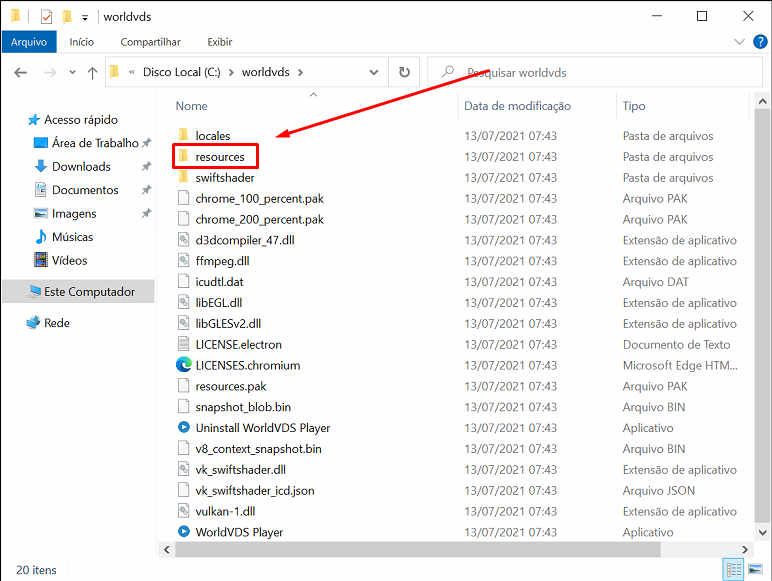Switch to the Início ribbon tab
Screen dimensions: 772x581
[x=81, y=42]
